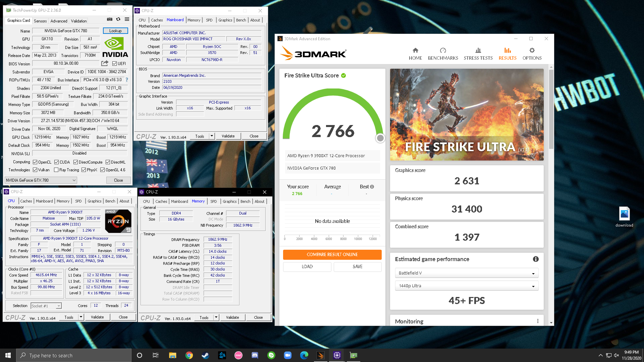Click Compare Result Online button
This screenshot has height=362, width=644.
point(332,254)
